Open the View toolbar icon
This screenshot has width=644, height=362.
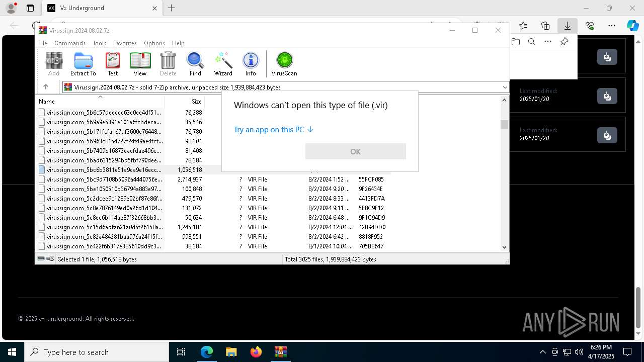pos(140,64)
